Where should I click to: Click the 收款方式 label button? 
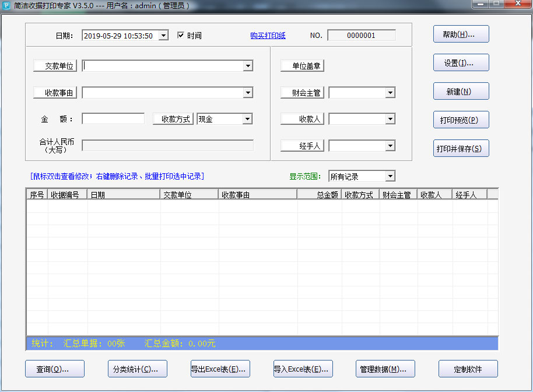click(x=173, y=119)
